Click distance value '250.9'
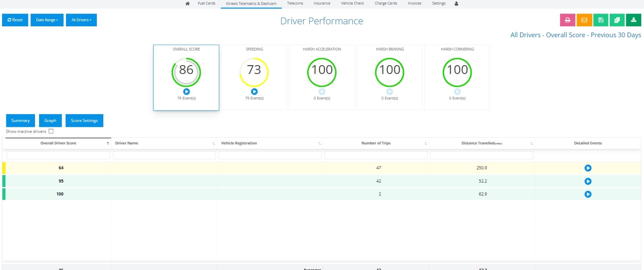This screenshot has width=644, height=270. point(482,168)
